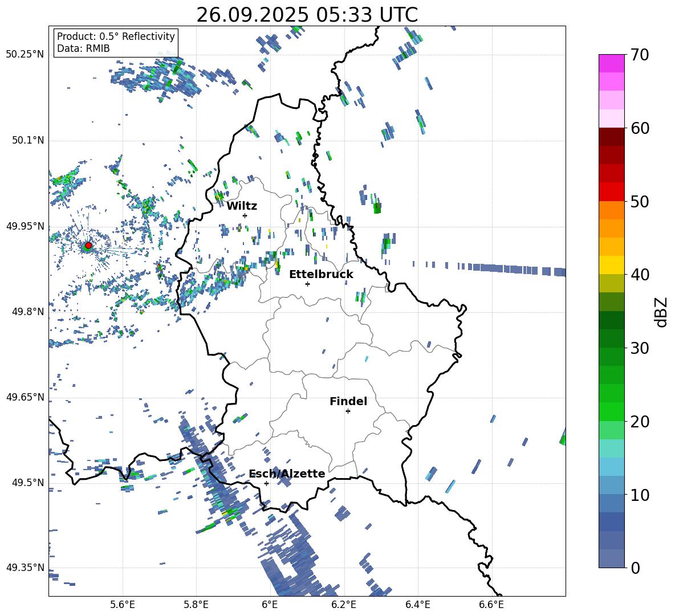Click the 50 tick on the colorbar
This screenshot has width=675, height=616.
tap(640, 201)
